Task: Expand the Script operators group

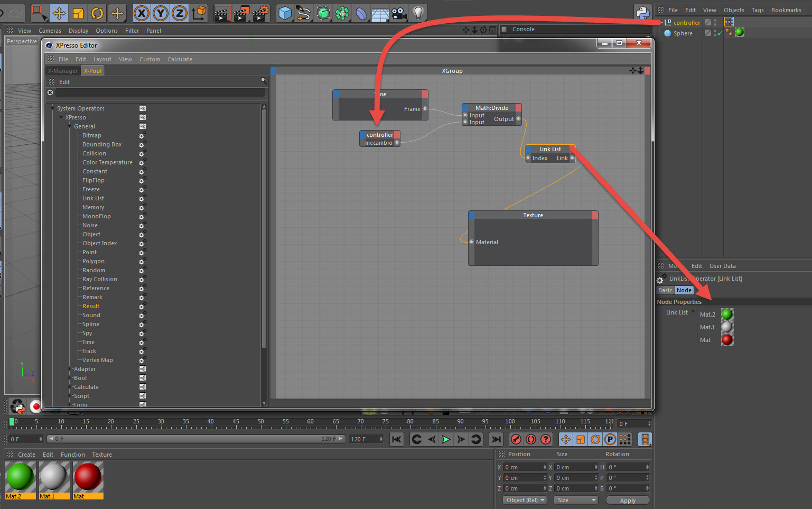Action: point(70,395)
